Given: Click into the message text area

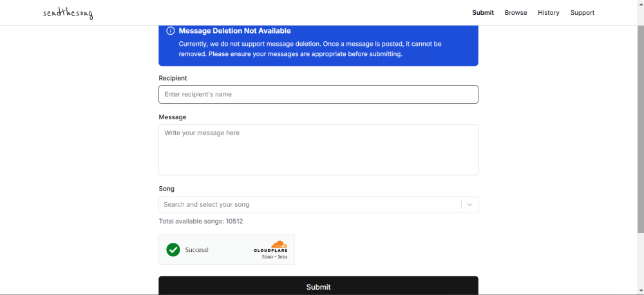Looking at the screenshot, I should click(318, 149).
